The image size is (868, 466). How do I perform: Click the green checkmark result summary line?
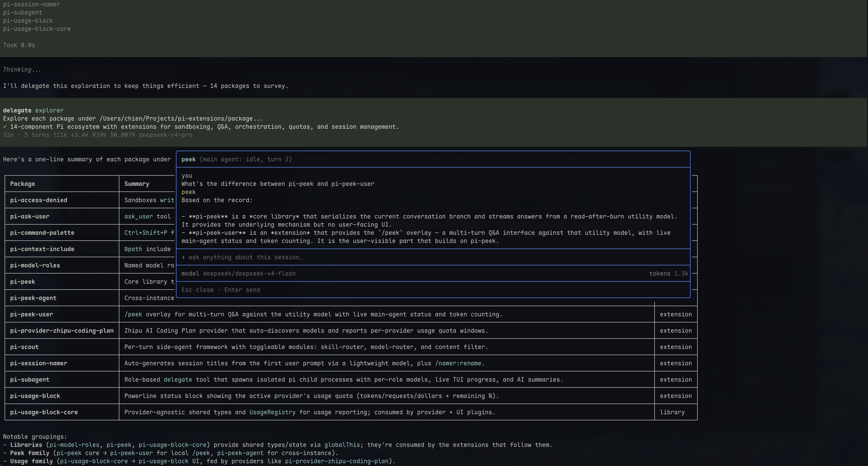pos(201,127)
